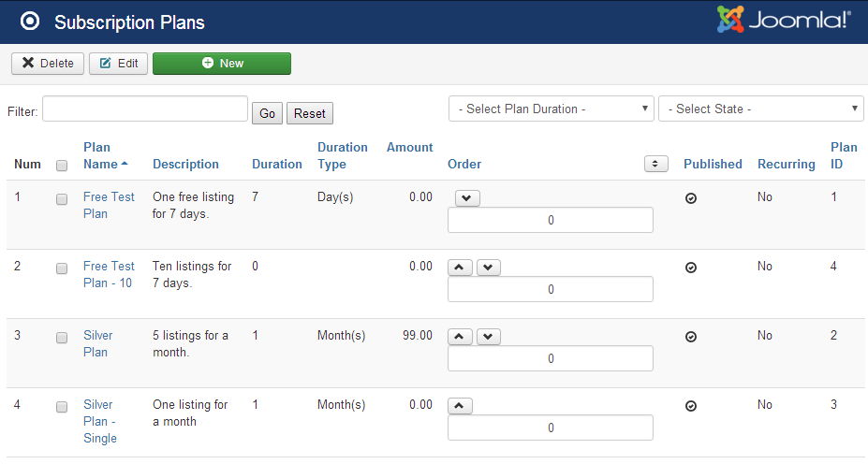Image resolution: width=868 pixels, height=464 pixels.
Task: Click the published icon for Free Test Plan
Action: click(x=691, y=198)
